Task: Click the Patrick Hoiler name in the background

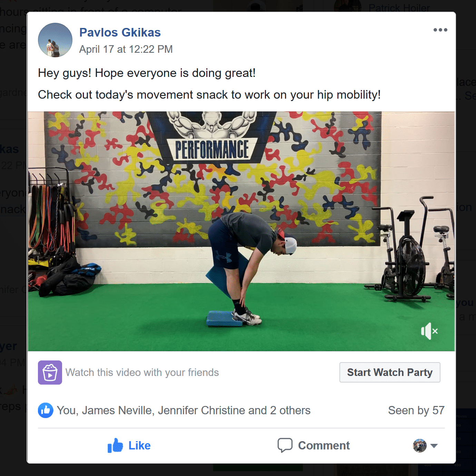Action: 399,8
